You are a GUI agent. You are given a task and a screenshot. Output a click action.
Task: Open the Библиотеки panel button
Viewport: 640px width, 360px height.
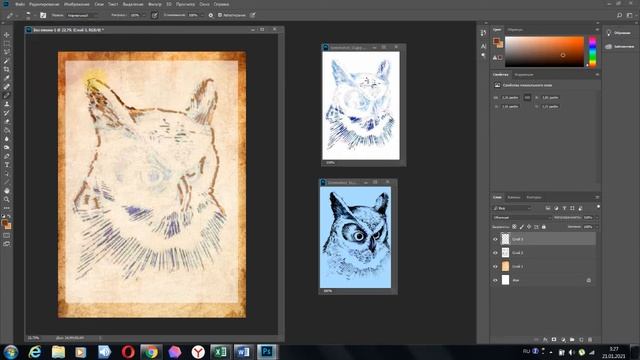coord(619,47)
